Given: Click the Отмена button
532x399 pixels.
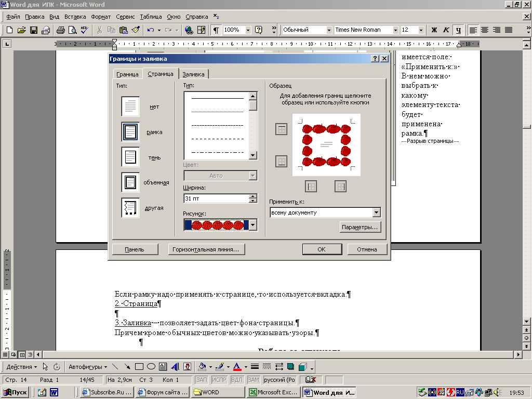Looking at the screenshot, I should click(x=367, y=249).
